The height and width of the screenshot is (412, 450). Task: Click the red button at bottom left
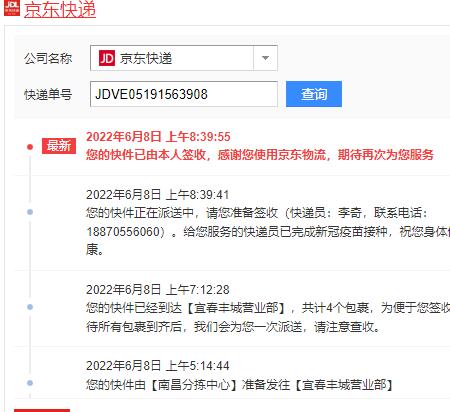(x=42, y=410)
